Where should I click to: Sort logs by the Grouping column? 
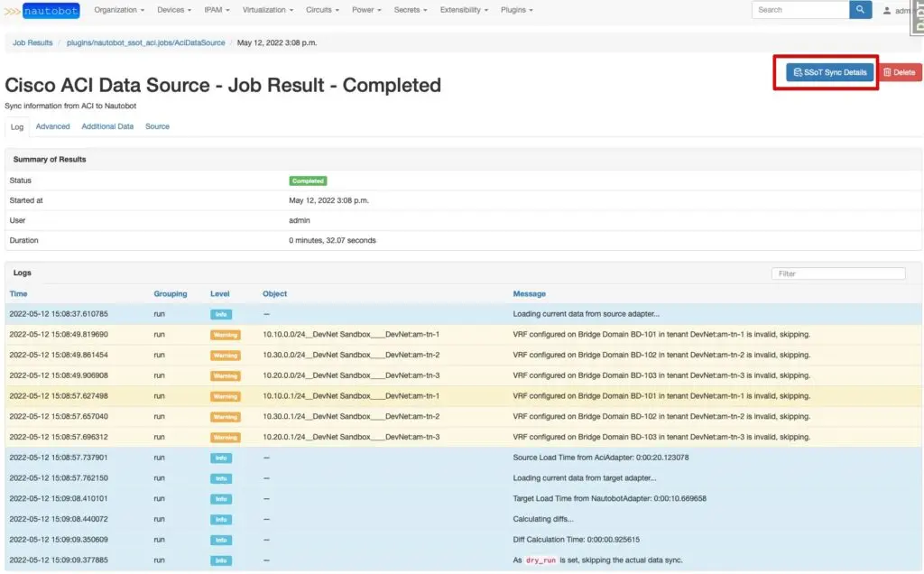[x=171, y=293]
